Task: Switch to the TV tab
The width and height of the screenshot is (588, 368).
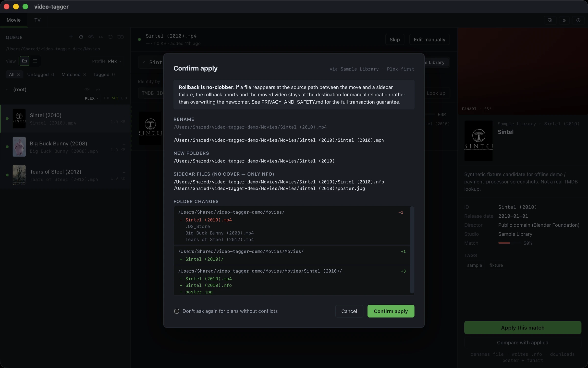Action: [37, 20]
